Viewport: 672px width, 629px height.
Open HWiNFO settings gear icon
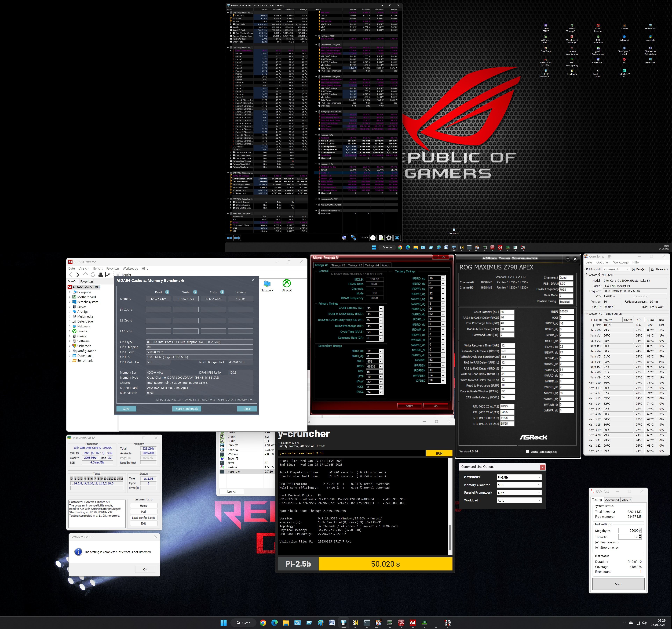(x=389, y=238)
